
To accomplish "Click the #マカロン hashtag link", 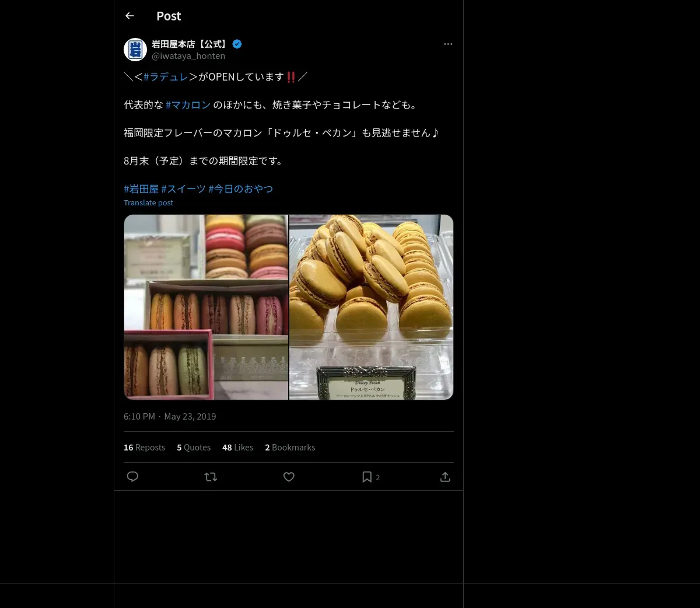I will point(188,104).
